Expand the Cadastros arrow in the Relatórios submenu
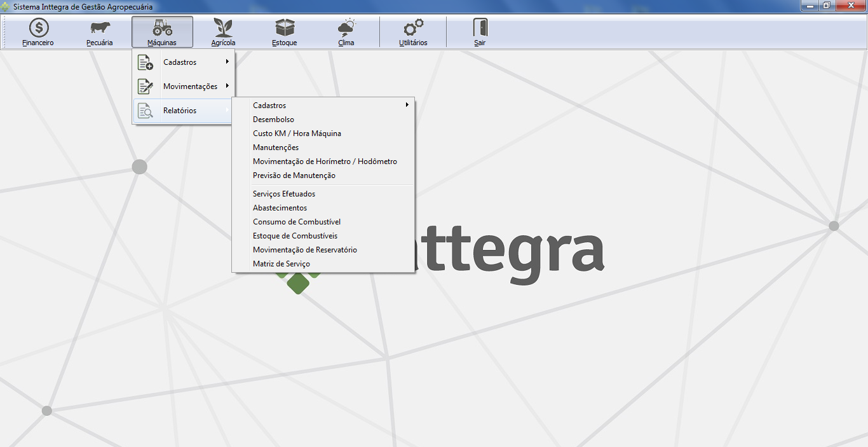Screen dimensions: 868x447 tap(407, 105)
